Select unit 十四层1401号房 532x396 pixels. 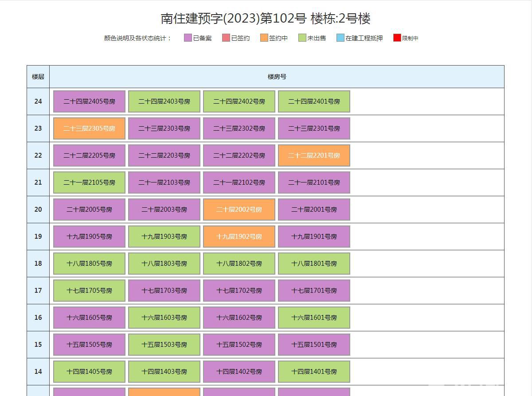pyautogui.click(x=314, y=372)
